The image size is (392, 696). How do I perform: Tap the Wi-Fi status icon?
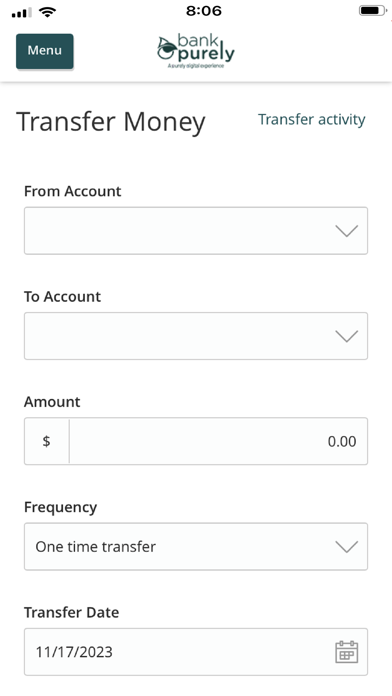pos(47,12)
